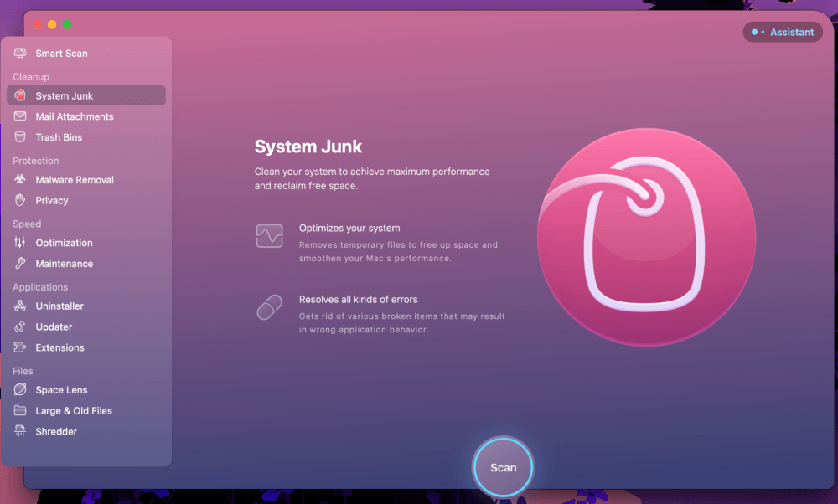Click the Cleanup section label

point(31,76)
